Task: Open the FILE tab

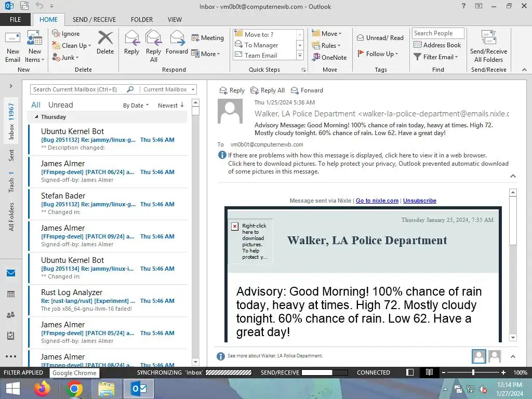Action: click(x=15, y=20)
